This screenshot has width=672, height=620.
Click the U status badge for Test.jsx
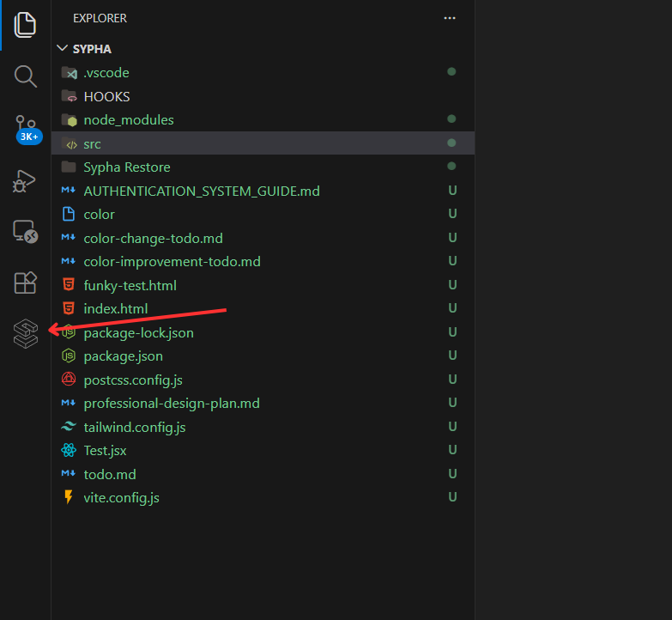[x=452, y=449]
